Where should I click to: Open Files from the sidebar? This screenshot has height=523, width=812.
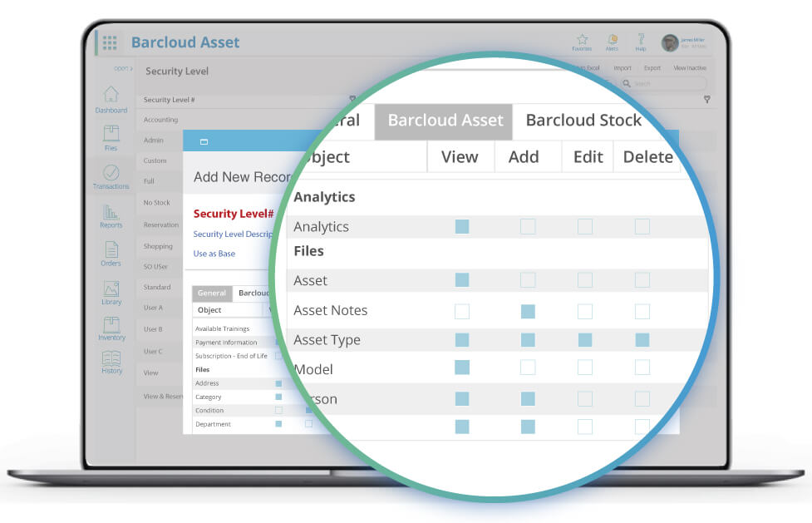click(x=111, y=138)
